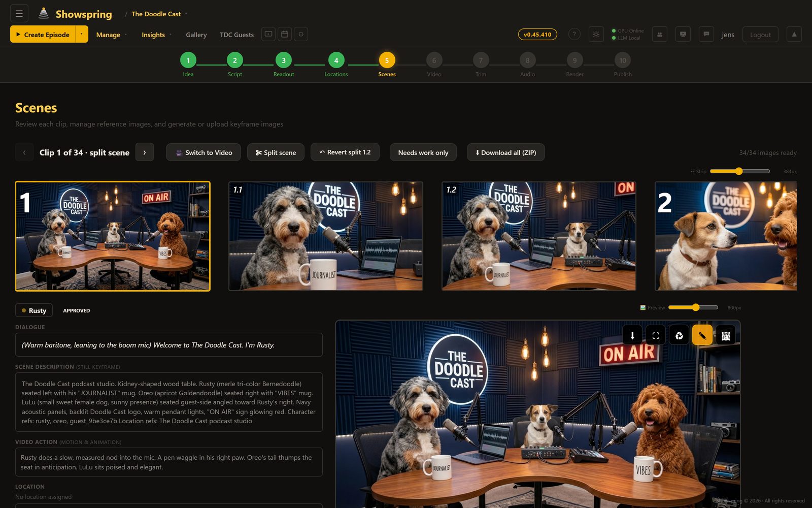Viewport: 812px width, 508px height.
Task: Click the APPROVED status label
Action: (x=77, y=310)
